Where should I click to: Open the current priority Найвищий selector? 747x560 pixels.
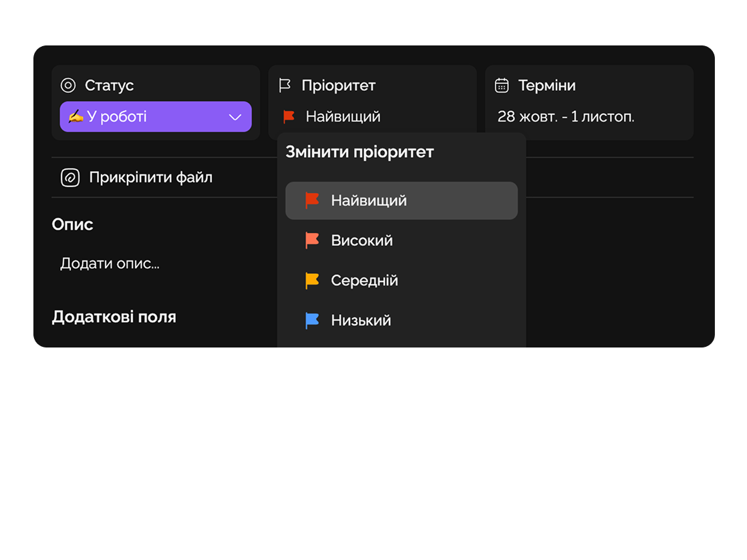pyautogui.click(x=343, y=117)
